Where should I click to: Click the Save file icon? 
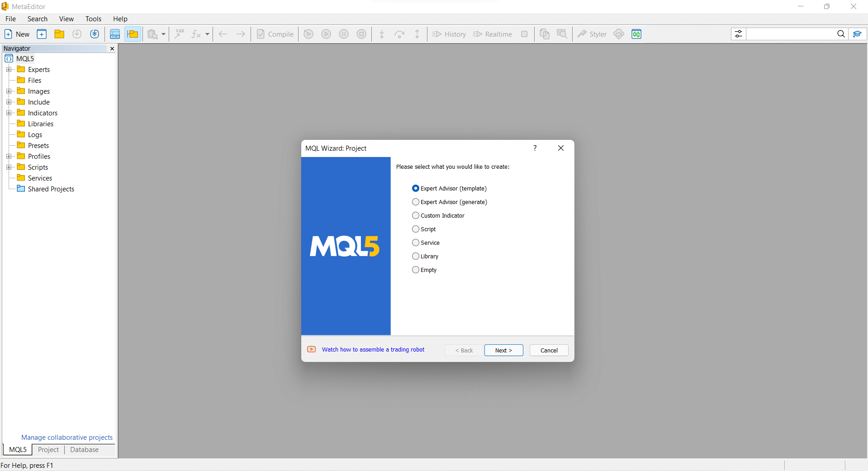coord(77,34)
